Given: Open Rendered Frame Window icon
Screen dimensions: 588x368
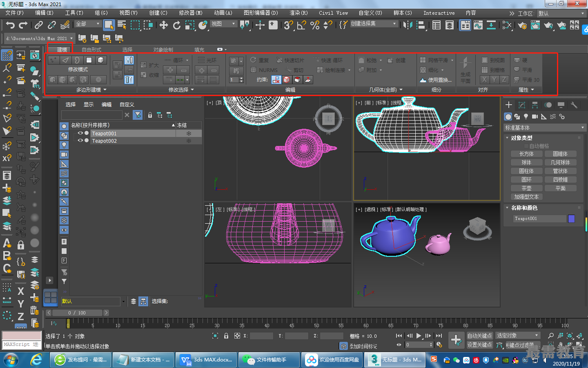Looking at the screenshot, I should [x=535, y=25].
